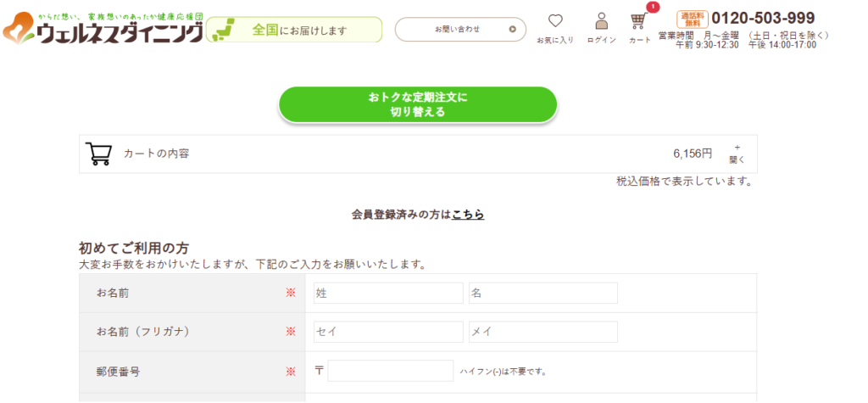Click the セイ furigana field

pyautogui.click(x=388, y=332)
